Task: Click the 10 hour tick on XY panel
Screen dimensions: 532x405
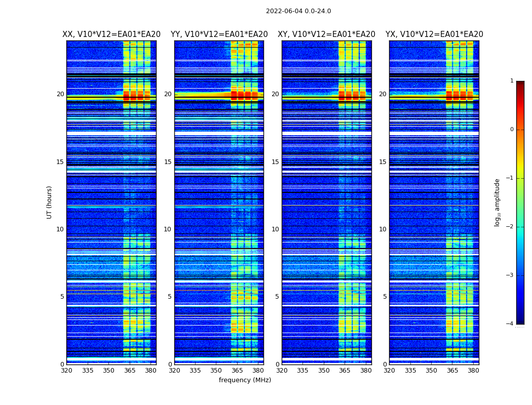Action: click(275, 229)
